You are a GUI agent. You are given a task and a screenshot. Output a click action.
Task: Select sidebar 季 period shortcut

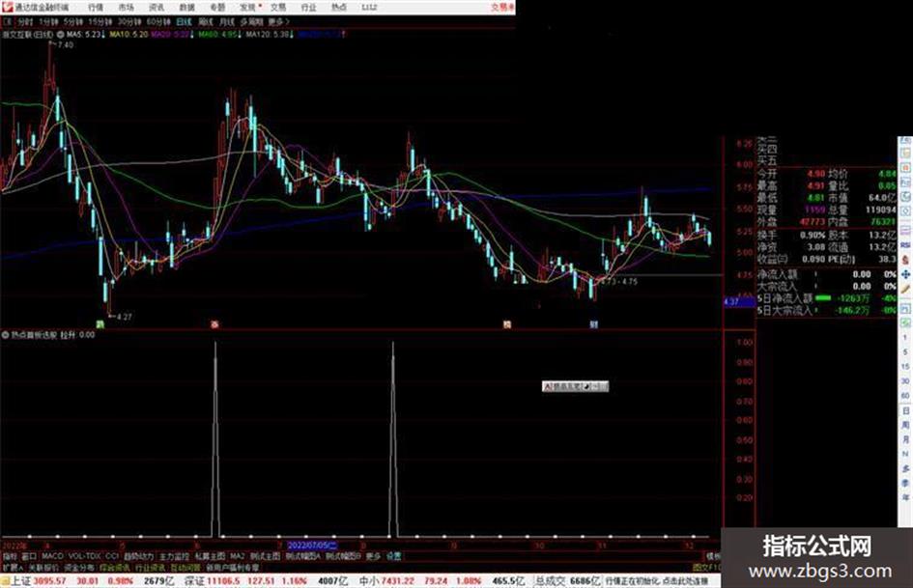pyautogui.click(x=905, y=483)
